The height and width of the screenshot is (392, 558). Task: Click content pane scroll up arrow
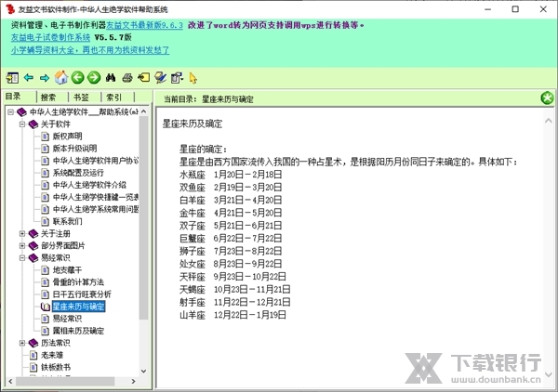pyautogui.click(x=549, y=121)
